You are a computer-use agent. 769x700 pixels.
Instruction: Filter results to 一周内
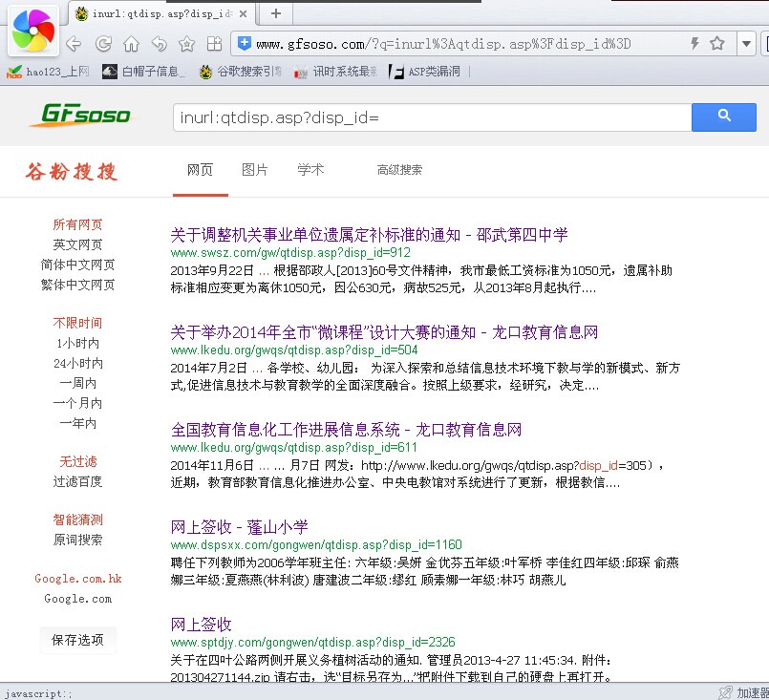(77, 383)
